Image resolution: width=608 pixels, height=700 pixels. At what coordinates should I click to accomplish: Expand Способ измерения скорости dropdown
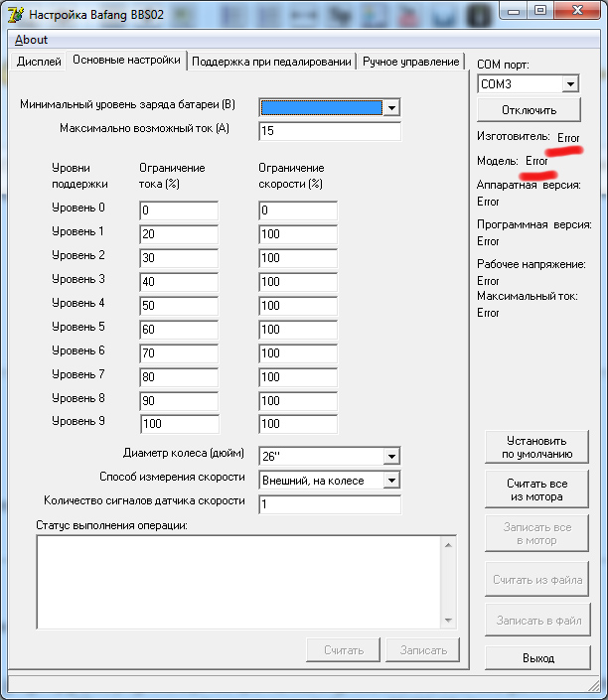coord(391,481)
